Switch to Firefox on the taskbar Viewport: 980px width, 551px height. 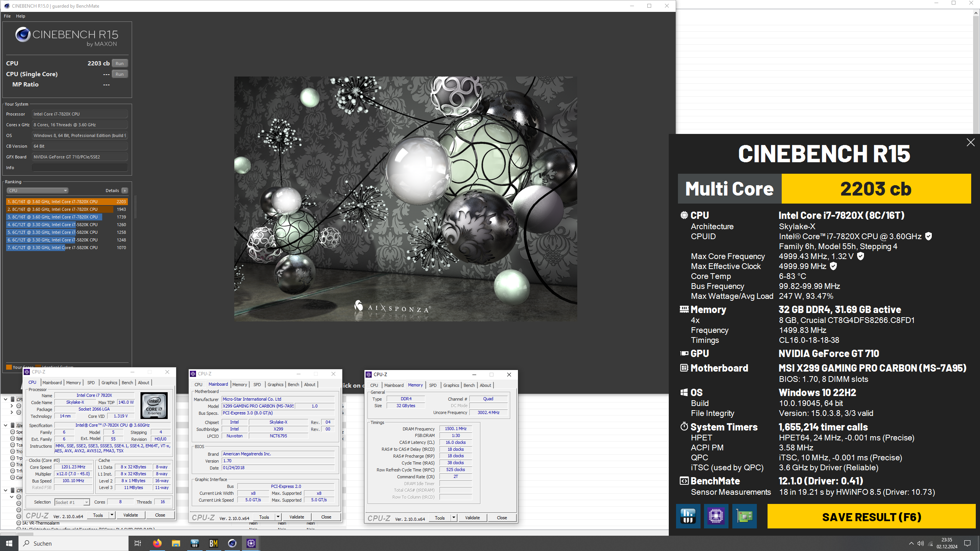[x=157, y=543]
